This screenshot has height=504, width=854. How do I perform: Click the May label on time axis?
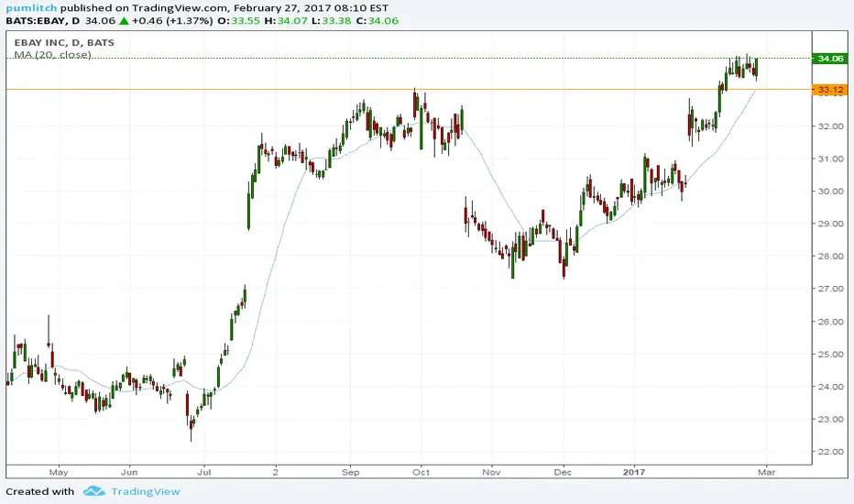pos(59,473)
